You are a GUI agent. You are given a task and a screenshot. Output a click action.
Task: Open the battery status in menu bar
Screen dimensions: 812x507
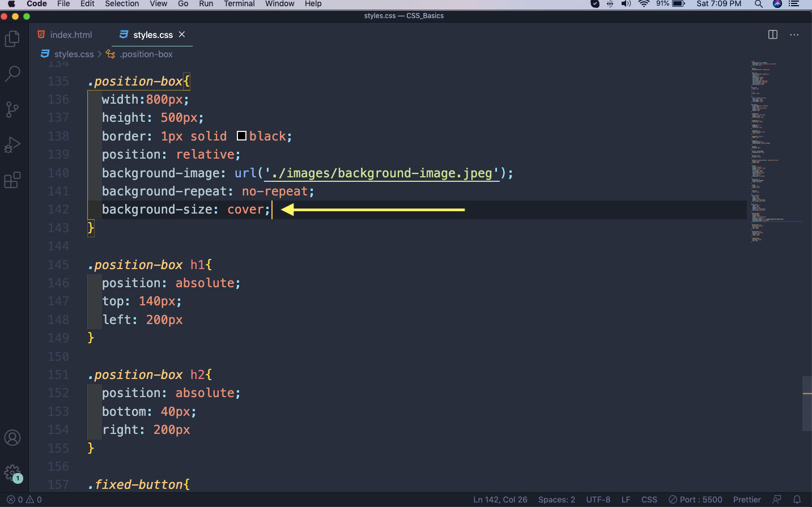[671, 3]
